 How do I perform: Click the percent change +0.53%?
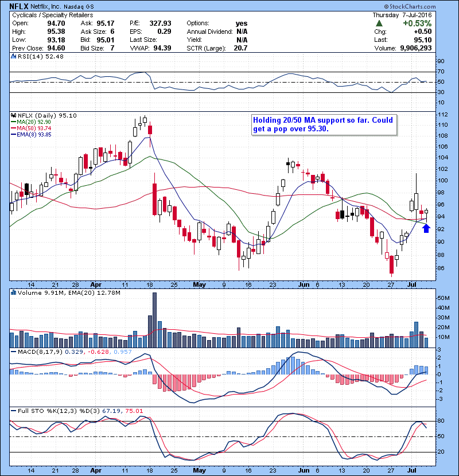click(x=417, y=24)
